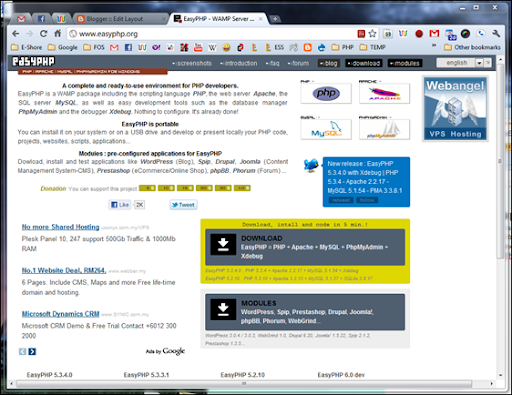Open the Wikipedia W bookmark

coord(212,48)
